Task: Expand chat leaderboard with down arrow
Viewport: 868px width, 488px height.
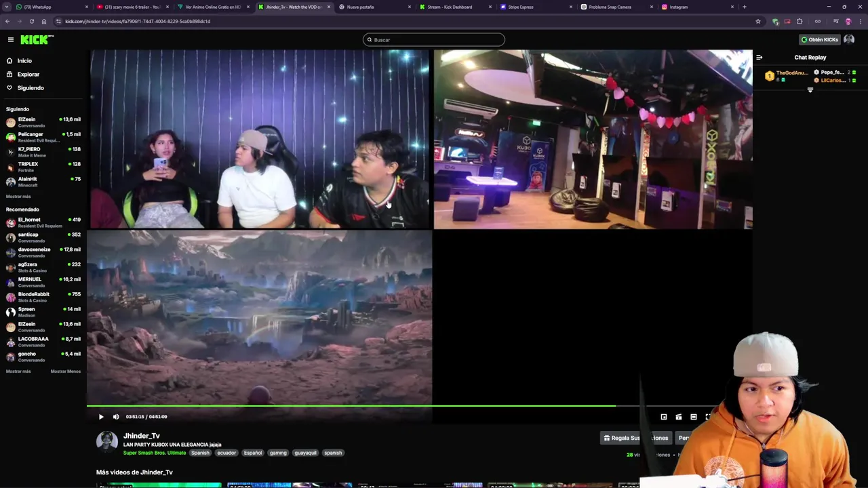Action: [x=810, y=89]
